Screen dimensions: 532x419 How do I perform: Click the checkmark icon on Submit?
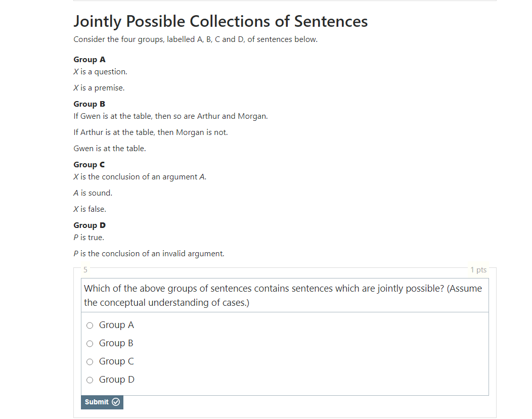[x=116, y=402]
